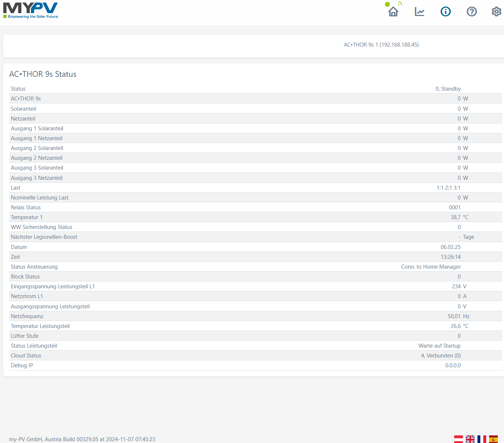Image resolution: width=504 pixels, height=443 pixels.
Task: Click the 'Ausgang 3 Solaranteil' label
Action: [37, 168]
